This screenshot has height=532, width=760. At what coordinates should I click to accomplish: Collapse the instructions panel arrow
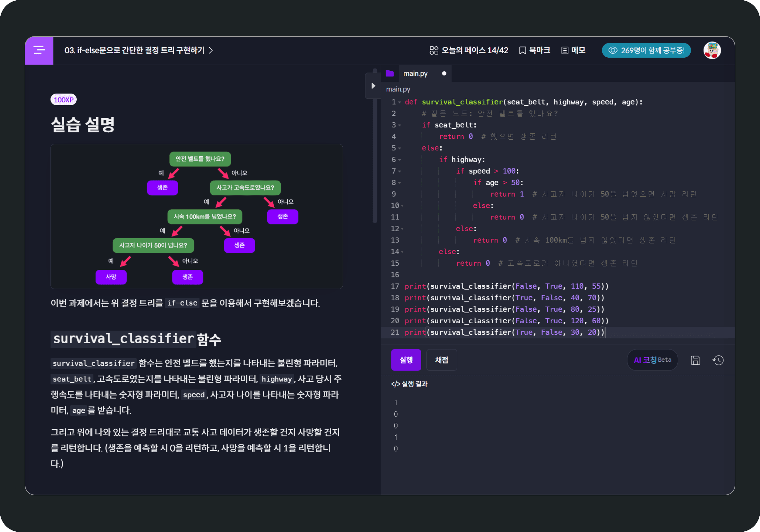pos(373,86)
